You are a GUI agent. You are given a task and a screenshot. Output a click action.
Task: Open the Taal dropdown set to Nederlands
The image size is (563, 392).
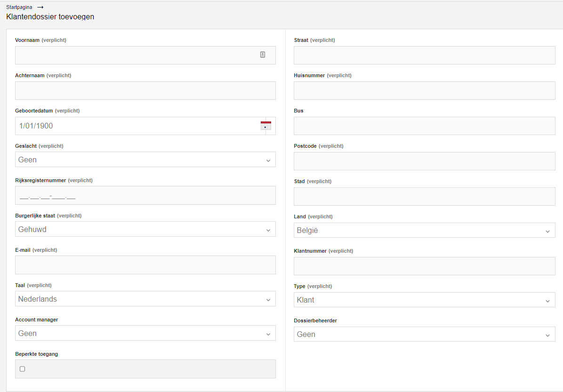click(x=145, y=299)
